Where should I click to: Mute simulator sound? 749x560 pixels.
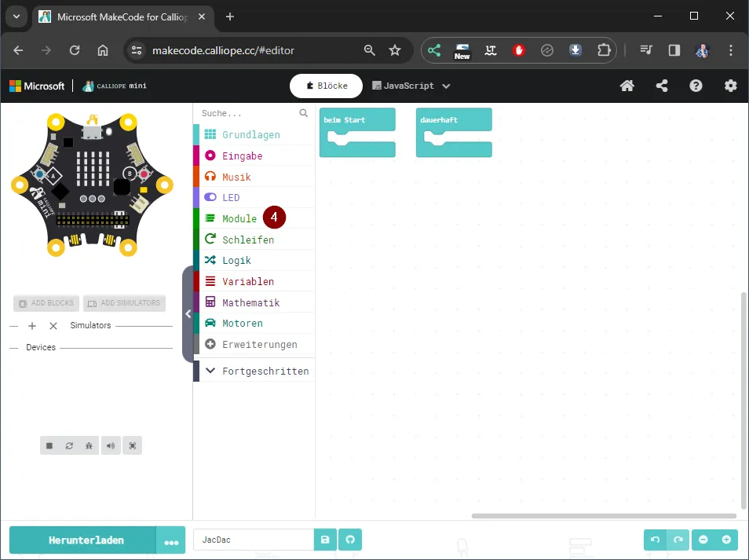coord(111,445)
